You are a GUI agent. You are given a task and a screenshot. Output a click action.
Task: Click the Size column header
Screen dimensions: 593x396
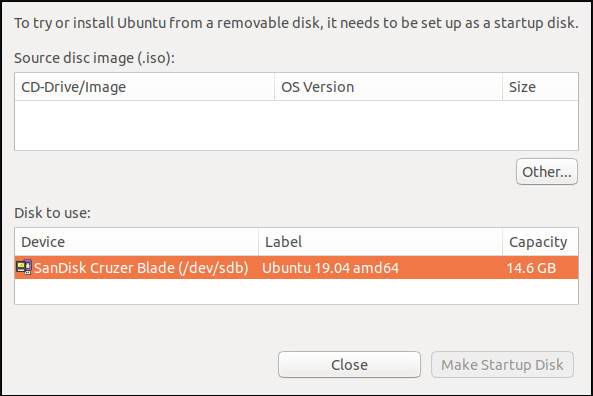coord(540,87)
